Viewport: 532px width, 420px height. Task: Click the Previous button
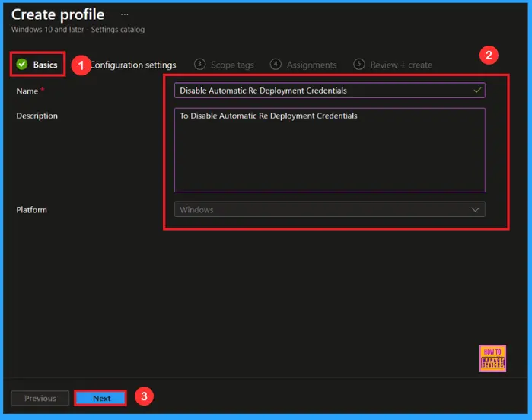coord(40,398)
